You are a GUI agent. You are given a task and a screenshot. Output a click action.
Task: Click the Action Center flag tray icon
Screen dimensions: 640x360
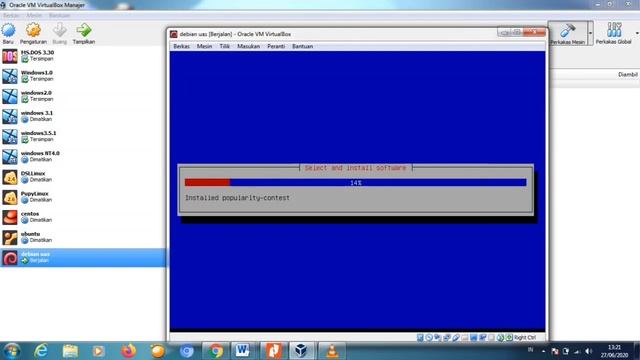[555, 351]
